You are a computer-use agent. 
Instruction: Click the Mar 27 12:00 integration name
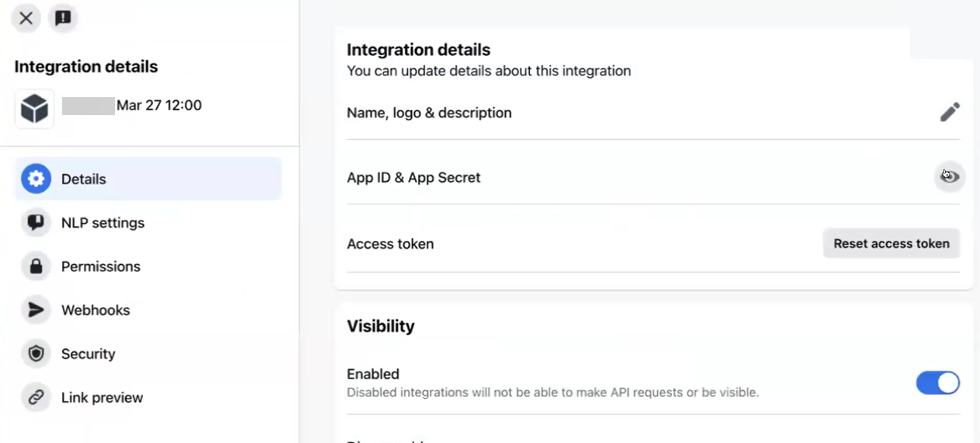click(x=159, y=105)
